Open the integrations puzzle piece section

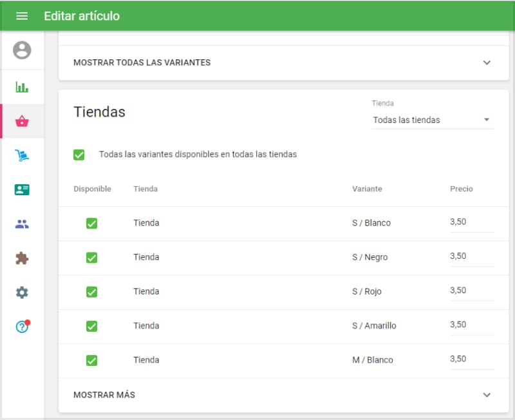(23, 257)
